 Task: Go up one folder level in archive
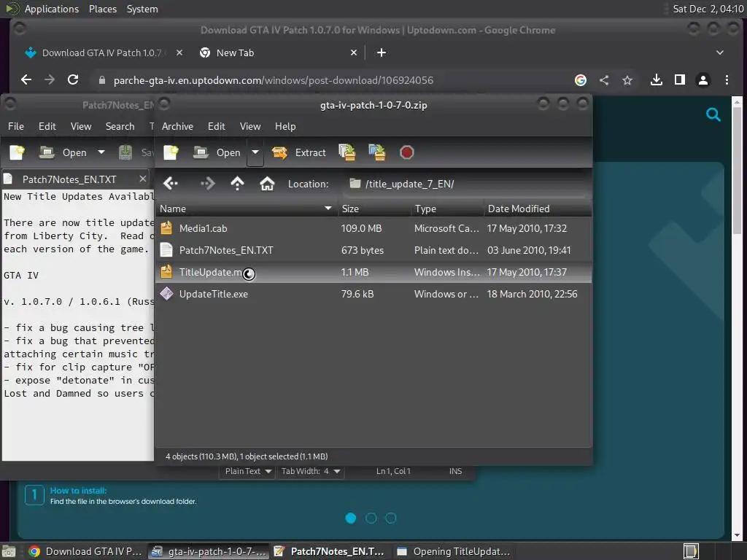coord(237,183)
